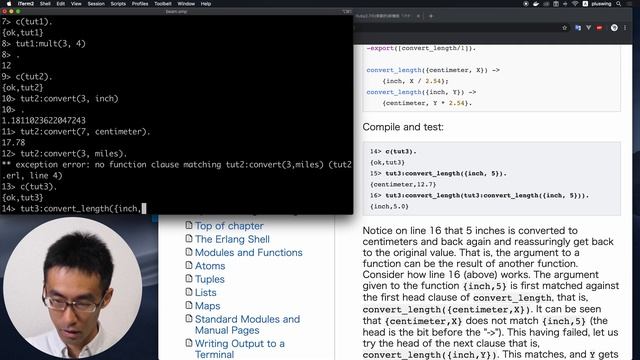Click the page icon beside 'Top of chapter'
This screenshot has height=360, width=640.
(x=189, y=225)
